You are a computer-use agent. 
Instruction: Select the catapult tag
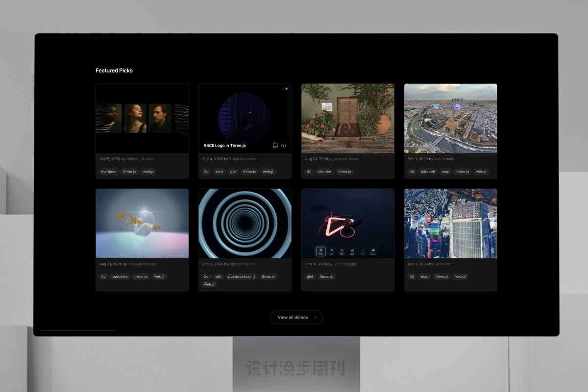(428, 171)
